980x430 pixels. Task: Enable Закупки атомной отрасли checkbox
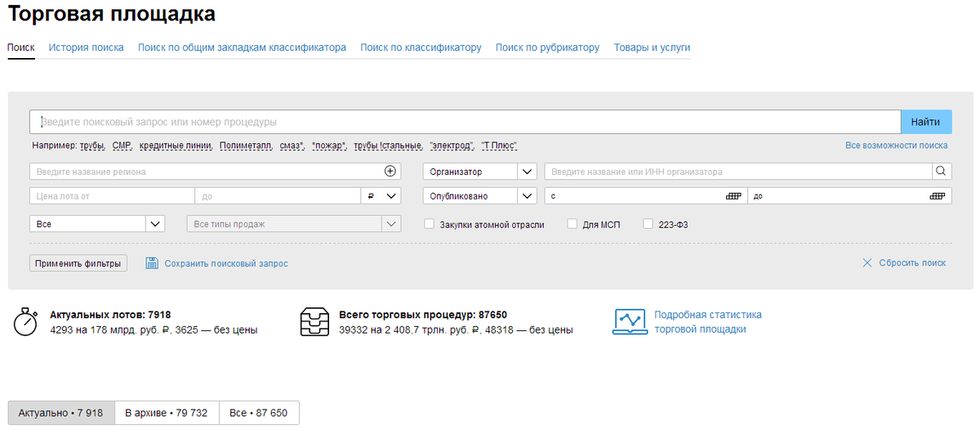[430, 224]
